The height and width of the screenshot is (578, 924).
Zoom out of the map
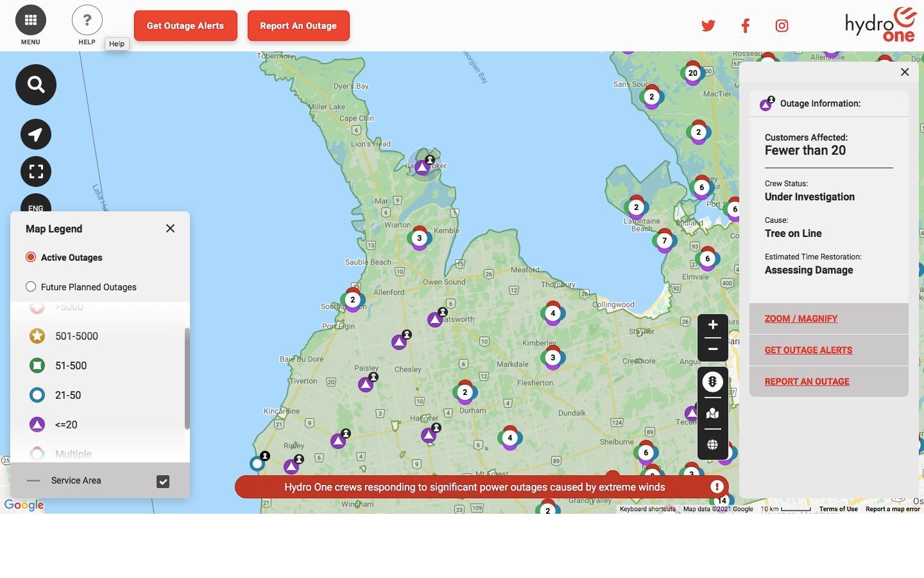tap(712, 349)
